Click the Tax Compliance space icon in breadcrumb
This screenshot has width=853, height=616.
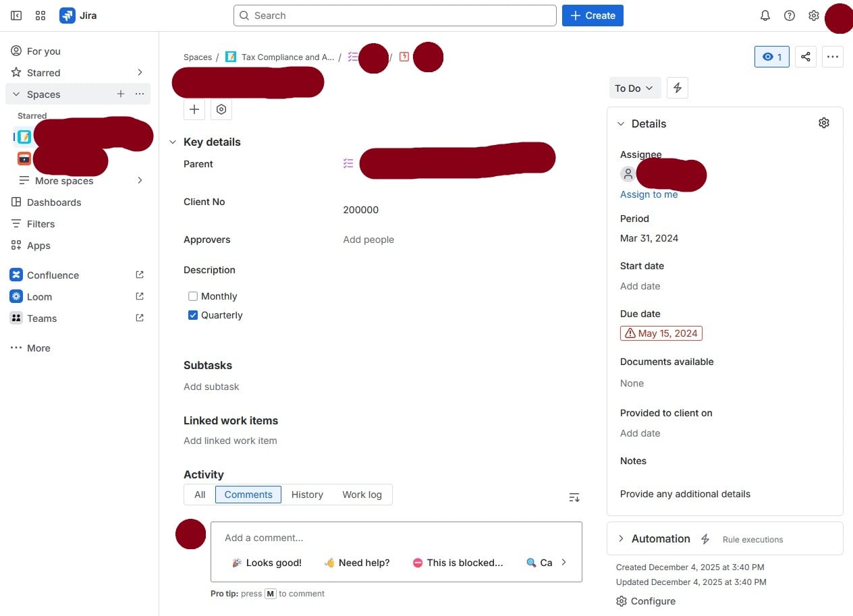pos(231,57)
